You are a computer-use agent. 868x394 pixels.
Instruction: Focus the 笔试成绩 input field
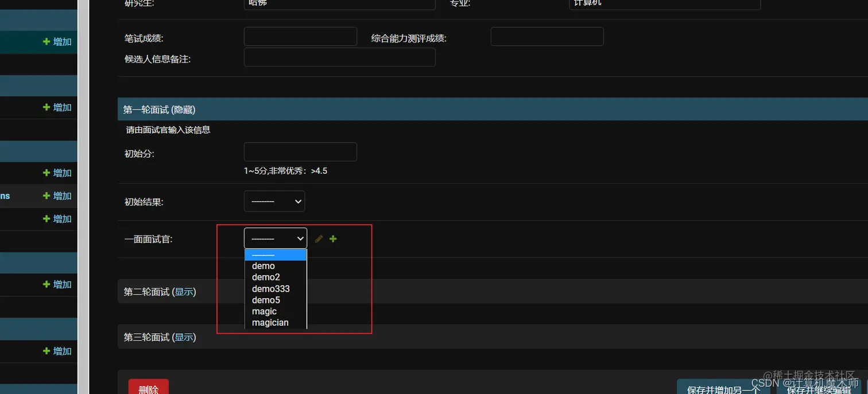300,37
